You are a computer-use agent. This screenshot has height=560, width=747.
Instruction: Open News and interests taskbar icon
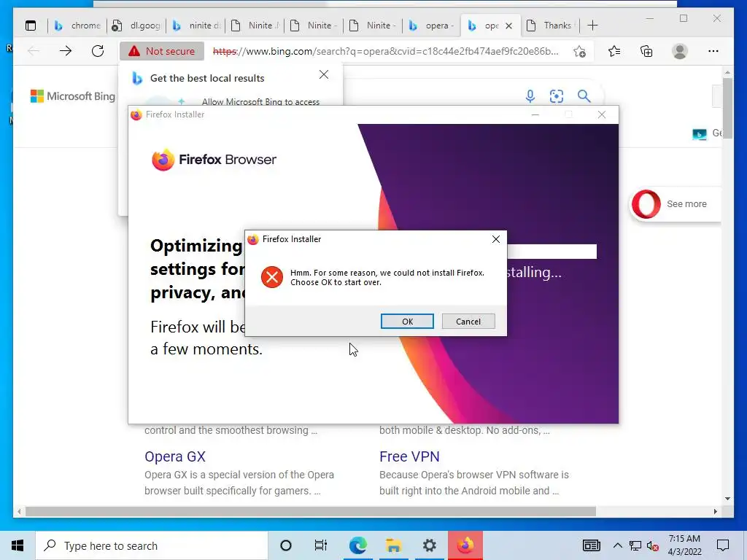pyautogui.click(x=591, y=545)
